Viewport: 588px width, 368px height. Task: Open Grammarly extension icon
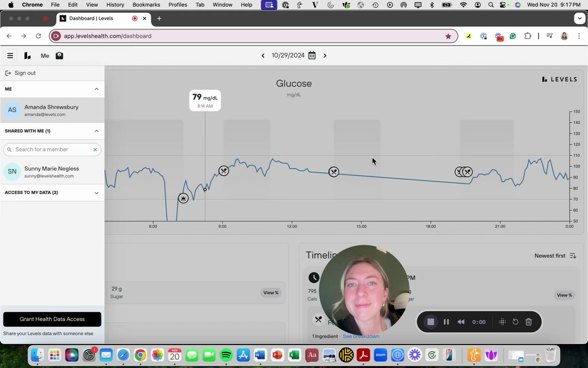click(x=513, y=36)
